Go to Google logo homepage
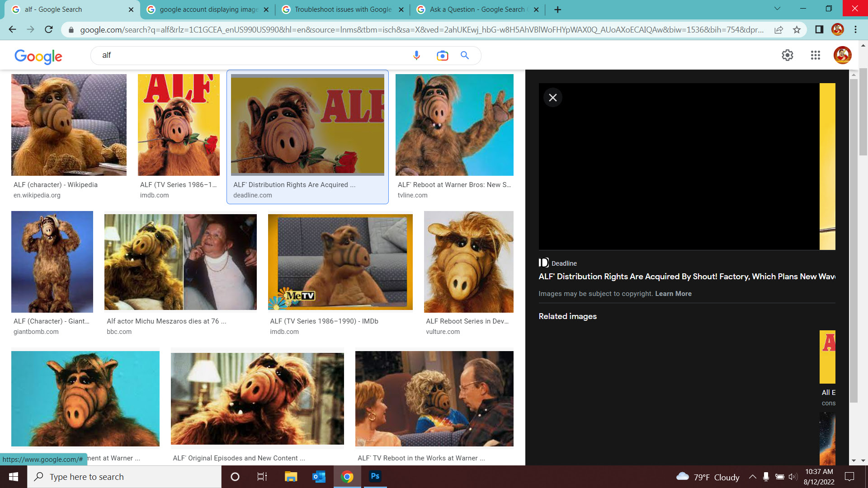Viewport: 868px width, 488px height. point(38,56)
